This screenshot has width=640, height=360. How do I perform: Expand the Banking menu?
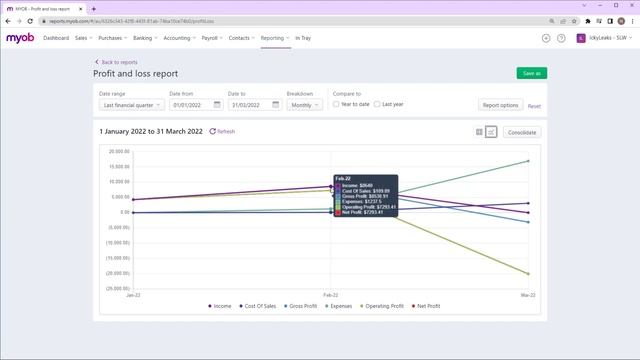[x=145, y=38]
